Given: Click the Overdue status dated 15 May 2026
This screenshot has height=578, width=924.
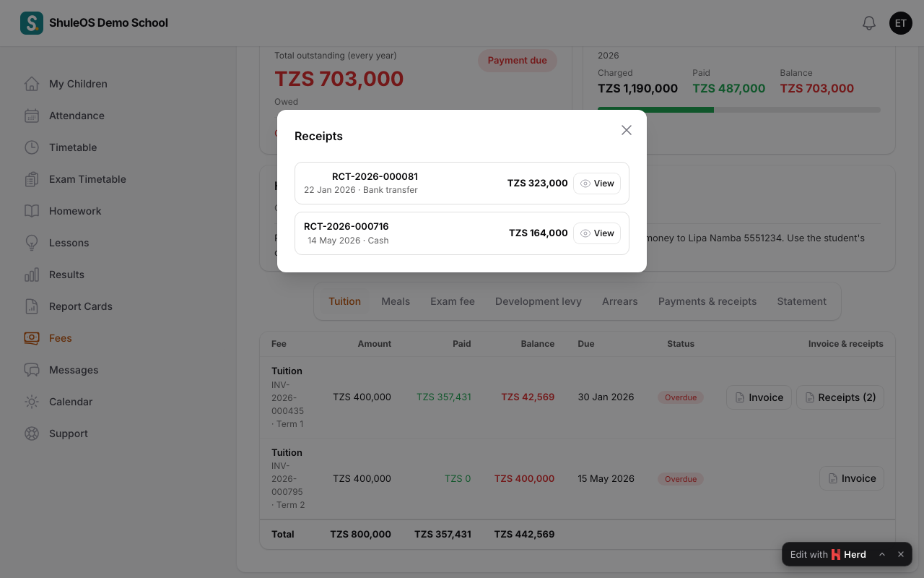Looking at the screenshot, I should 681,479.
